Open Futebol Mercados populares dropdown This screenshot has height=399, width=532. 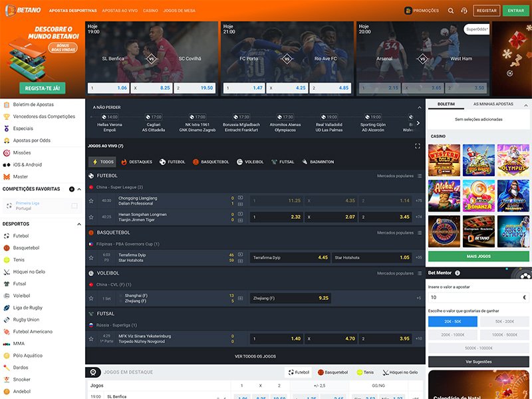click(399, 176)
